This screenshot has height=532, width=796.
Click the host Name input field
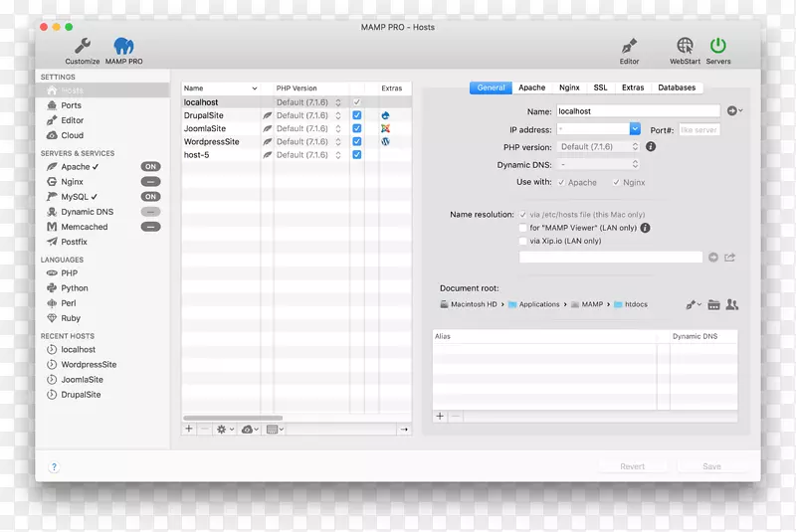coord(637,111)
